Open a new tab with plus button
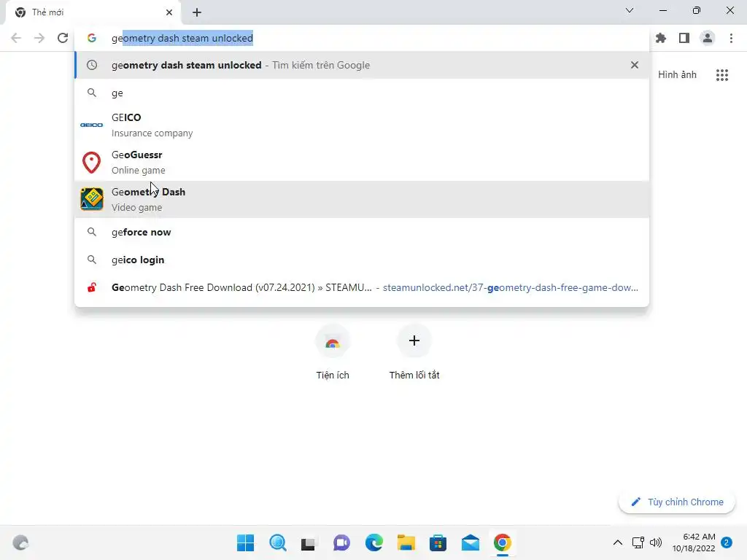Viewport: 747px width, 560px height. 197,12
